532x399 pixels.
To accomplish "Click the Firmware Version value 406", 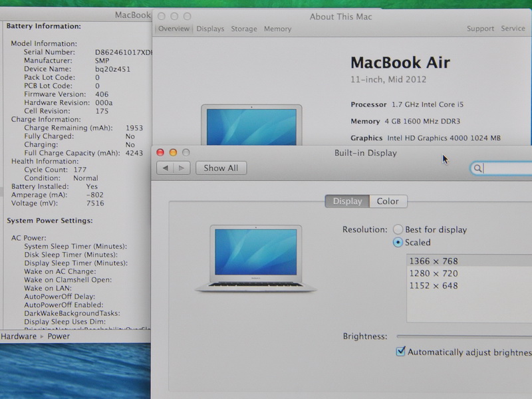I will pyautogui.click(x=102, y=94).
